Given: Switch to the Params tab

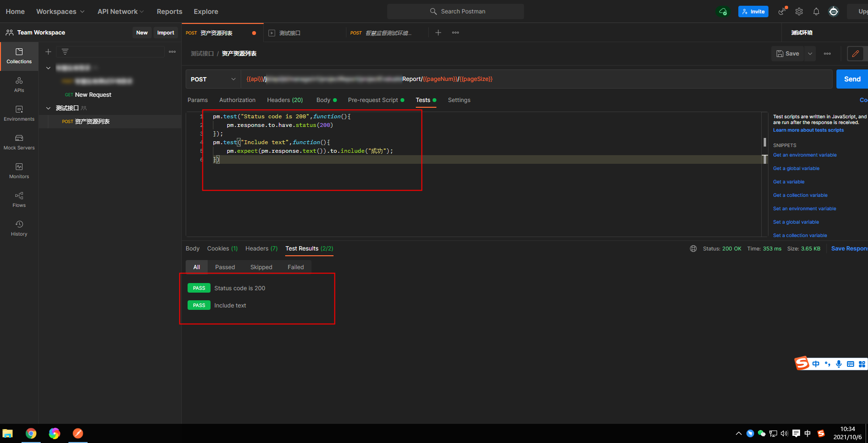Looking at the screenshot, I should coord(198,100).
